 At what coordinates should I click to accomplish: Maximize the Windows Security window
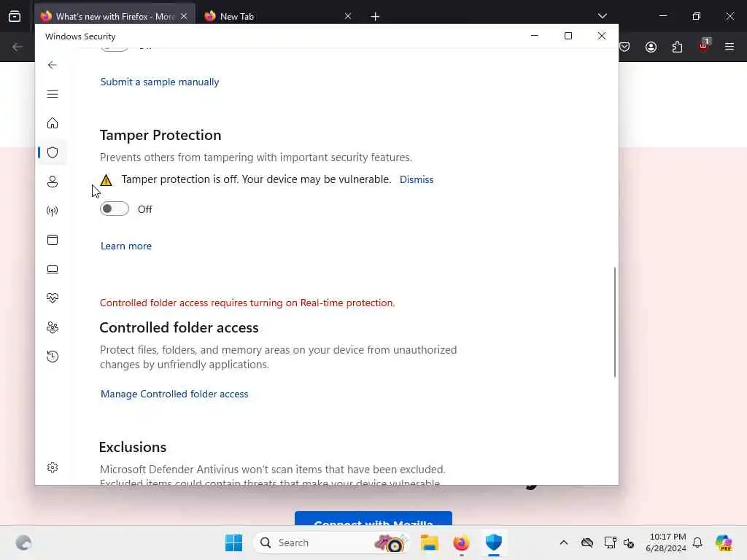568,36
